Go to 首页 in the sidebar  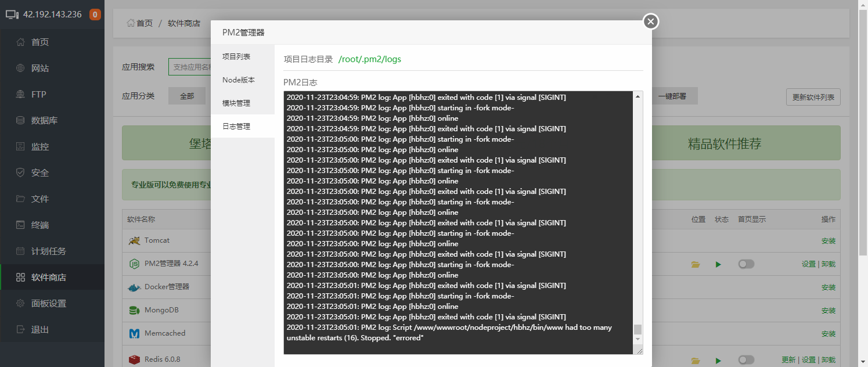tap(52, 42)
